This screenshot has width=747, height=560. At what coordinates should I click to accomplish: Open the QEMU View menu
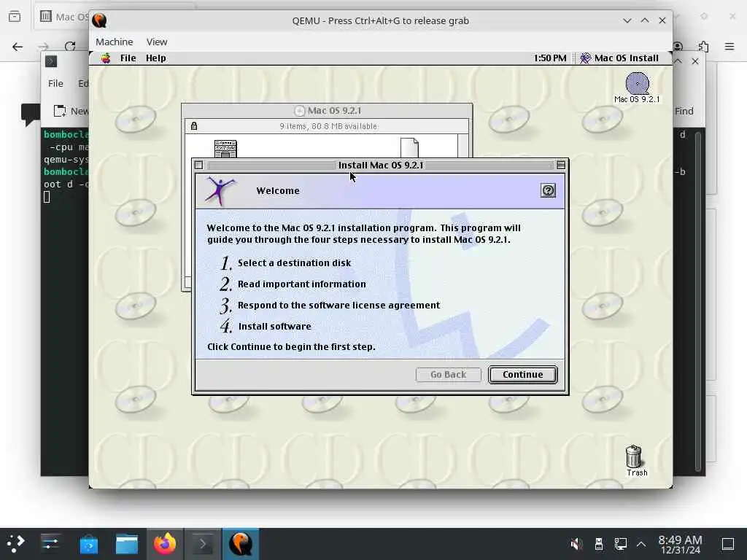(157, 42)
